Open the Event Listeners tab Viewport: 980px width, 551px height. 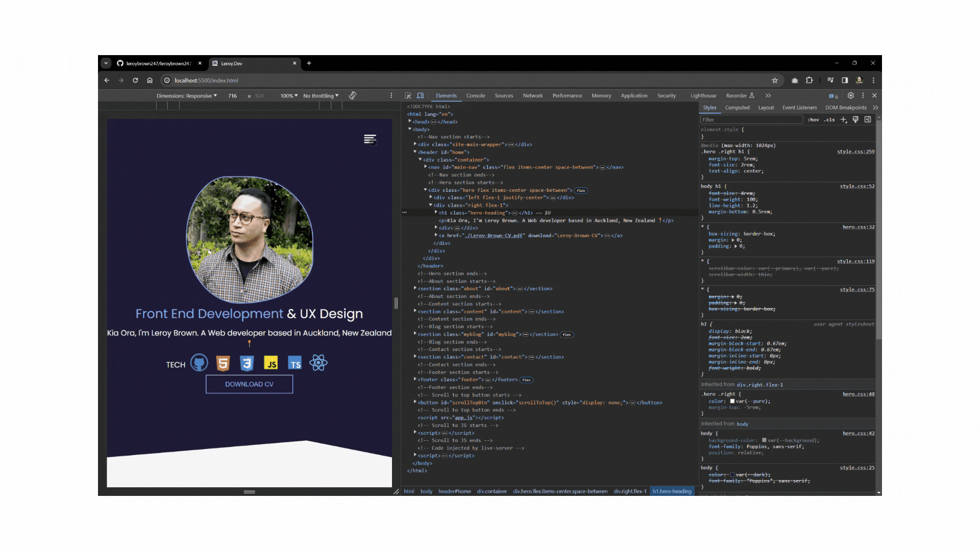pos(799,108)
